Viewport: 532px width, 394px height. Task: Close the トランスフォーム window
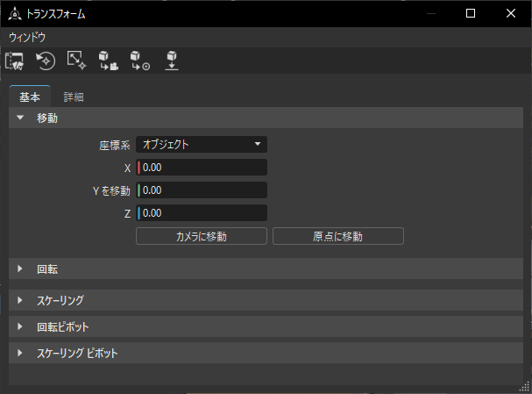511,13
